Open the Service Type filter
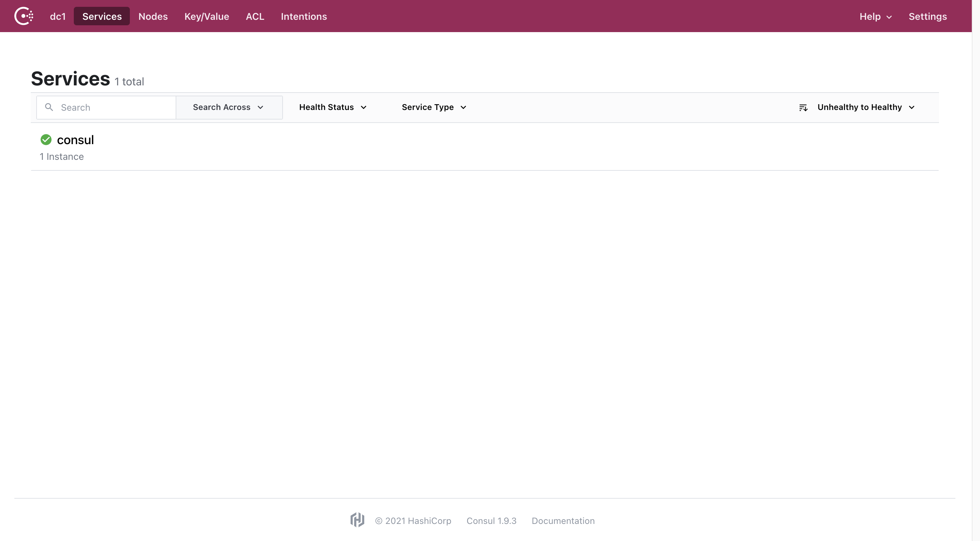The width and height of the screenshot is (980, 541). pyautogui.click(x=434, y=108)
